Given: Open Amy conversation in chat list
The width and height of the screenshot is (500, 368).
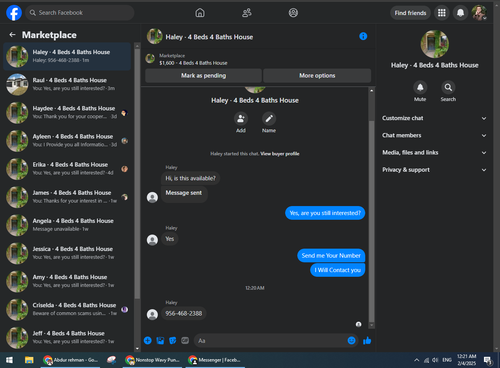Looking at the screenshot, I should [x=67, y=281].
